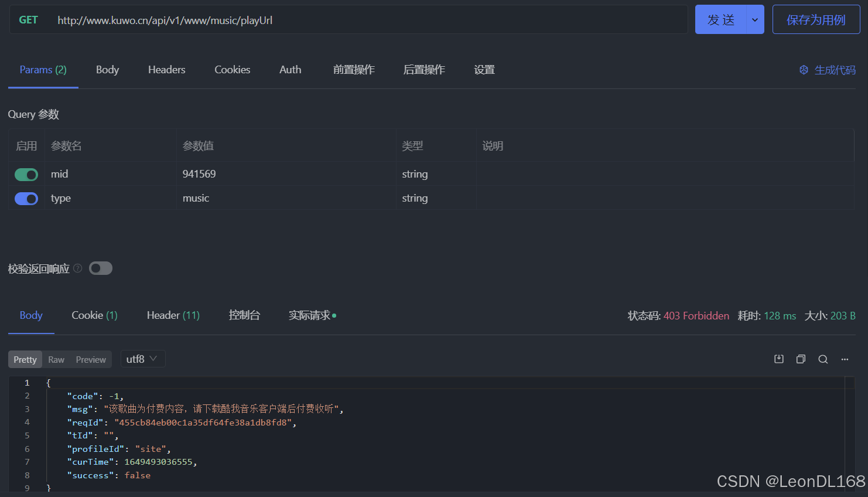Select the response Body tab

(31, 315)
